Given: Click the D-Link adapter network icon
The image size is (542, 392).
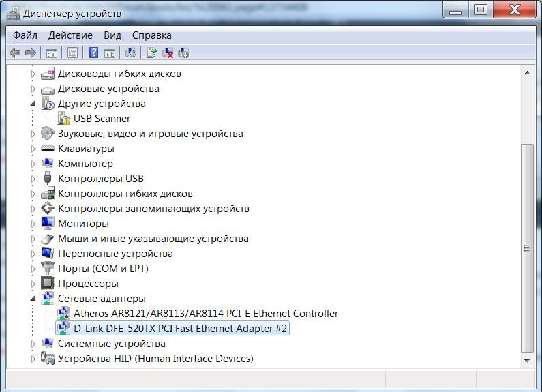Looking at the screenshot, I should pos(63,329).
